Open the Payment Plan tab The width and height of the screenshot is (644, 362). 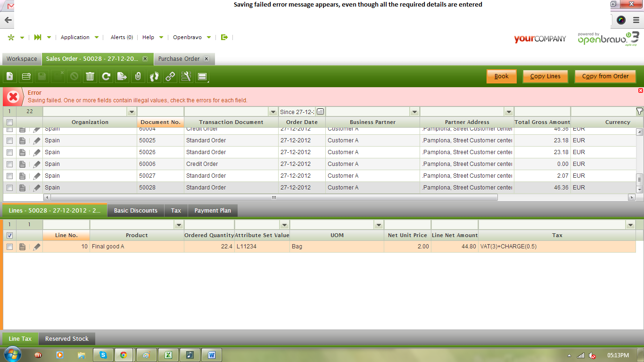coord(213,211)
